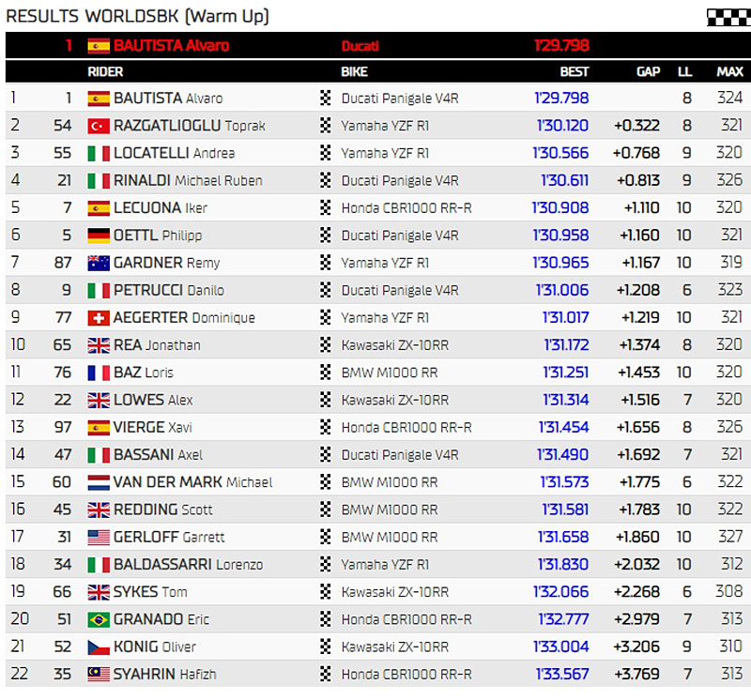Sort by the BEST column header
Viewport: 751px width, 700px height.
click(575, 71)
